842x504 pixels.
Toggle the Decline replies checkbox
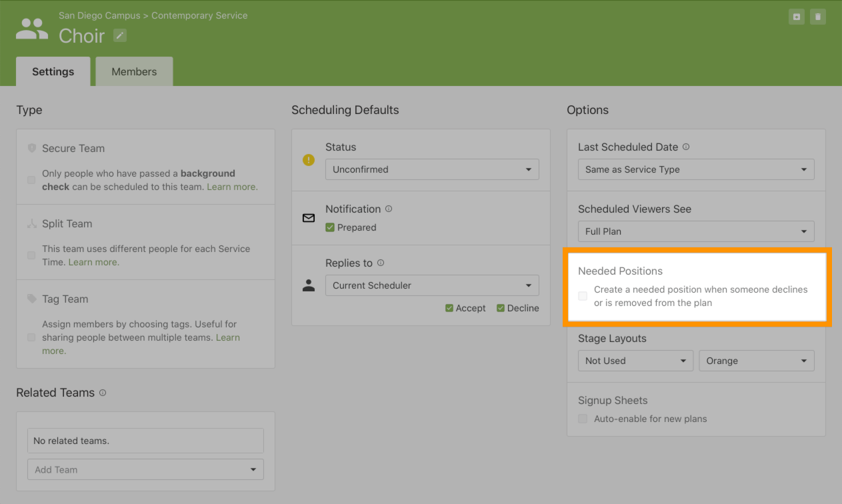click(x=501, y=308)
